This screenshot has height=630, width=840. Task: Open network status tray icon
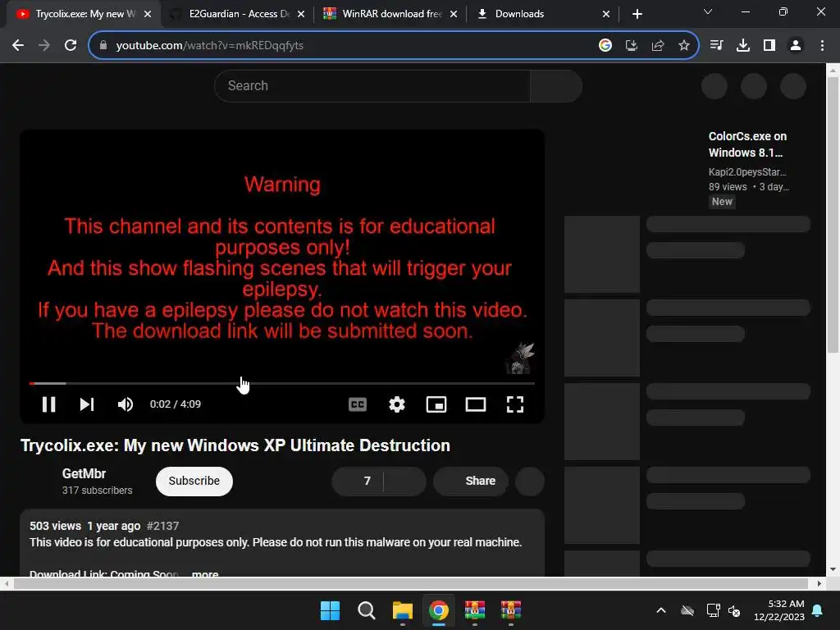pos(713,610)
